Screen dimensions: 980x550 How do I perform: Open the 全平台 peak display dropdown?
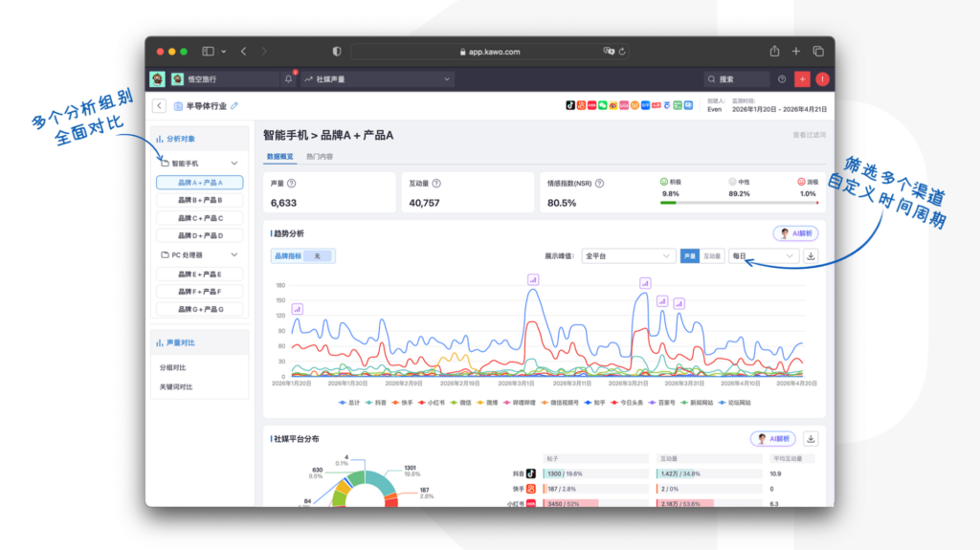pyautogui.click(x=628, y=256)
